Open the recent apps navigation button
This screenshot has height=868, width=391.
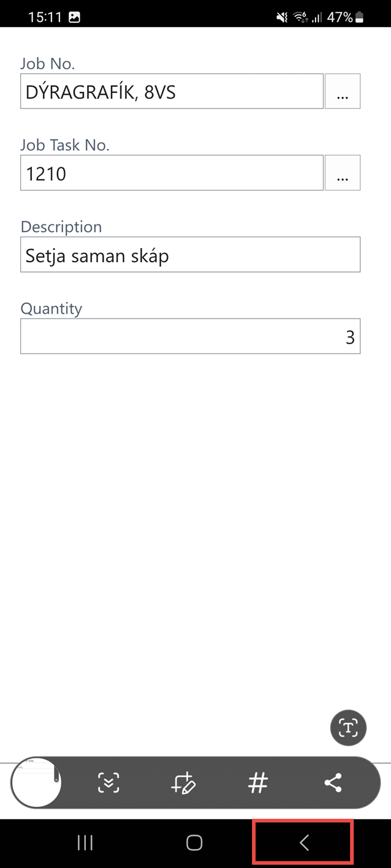85,843
